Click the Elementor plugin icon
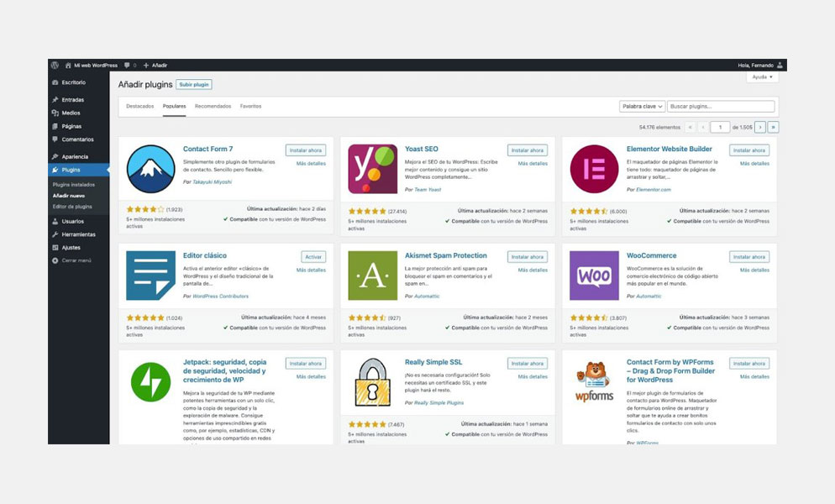The width and height of the screenshot is (835, 504). click(594, 169)
